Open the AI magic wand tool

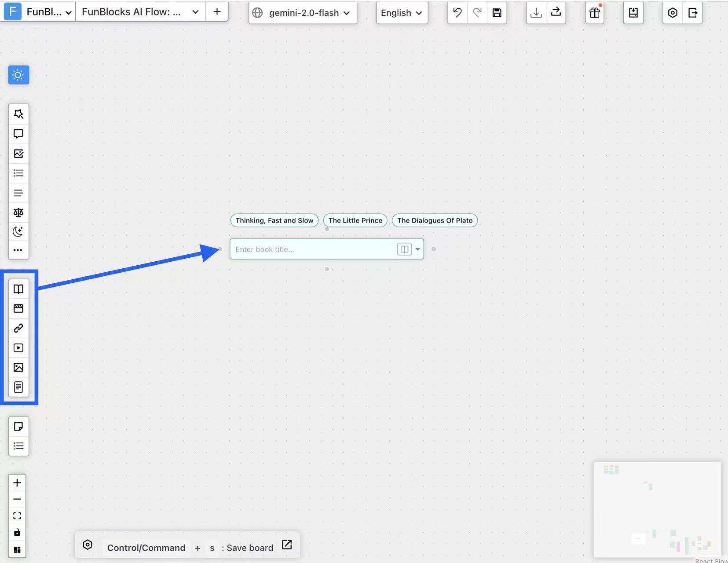pyautogui.click(x=18, y=114)
